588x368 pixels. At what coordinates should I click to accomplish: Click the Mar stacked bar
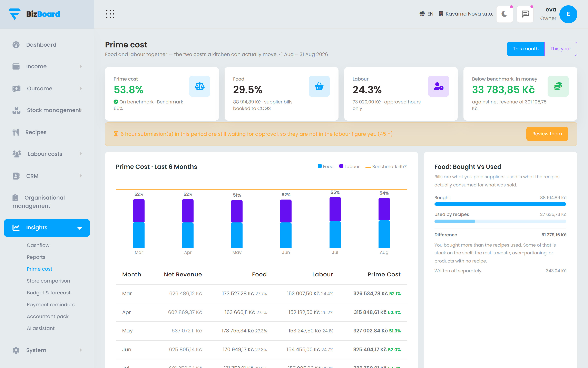click(139, 223)
